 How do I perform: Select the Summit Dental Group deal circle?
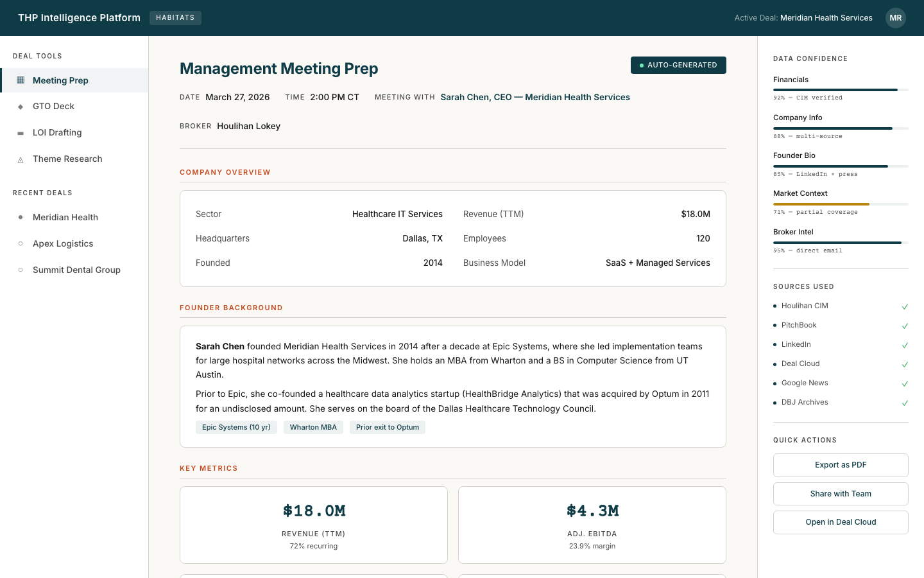click(20, 270)
